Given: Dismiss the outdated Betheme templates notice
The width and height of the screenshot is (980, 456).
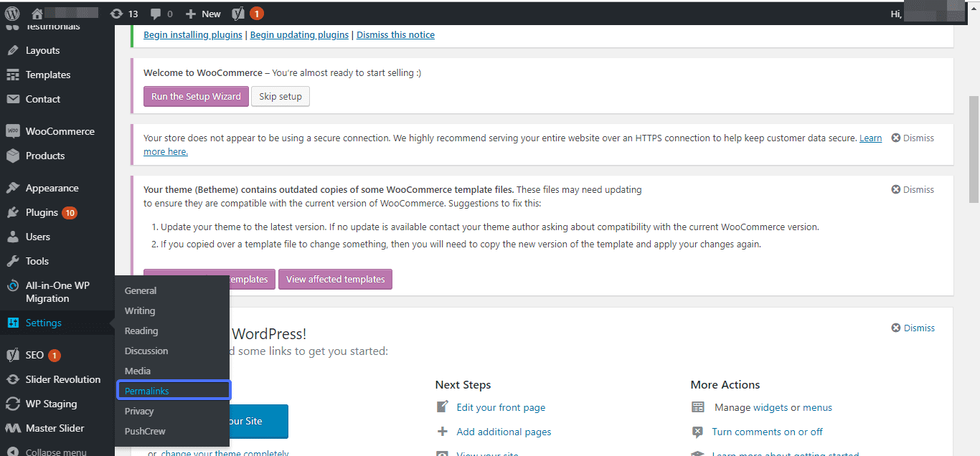Looking at the screenshot, I should (913, 189).
